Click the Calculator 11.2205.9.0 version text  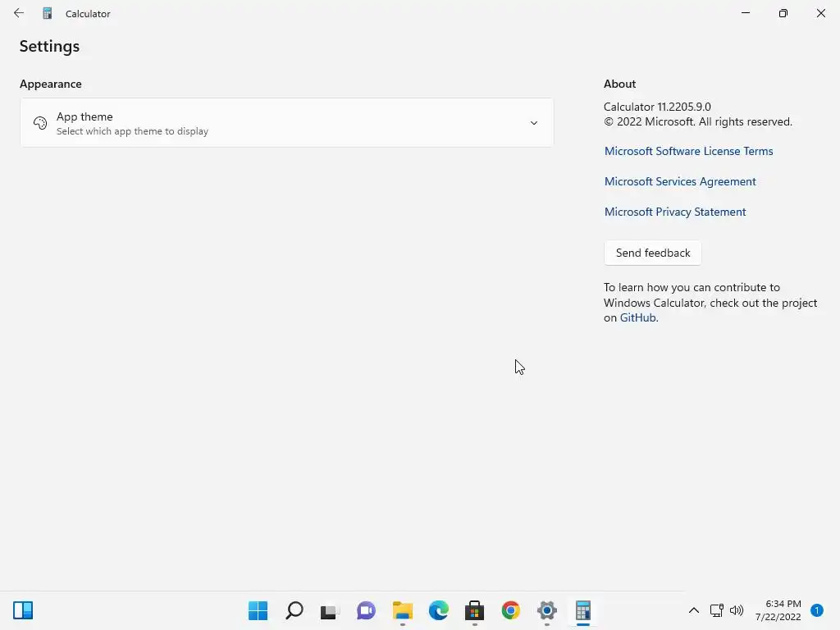657,107
